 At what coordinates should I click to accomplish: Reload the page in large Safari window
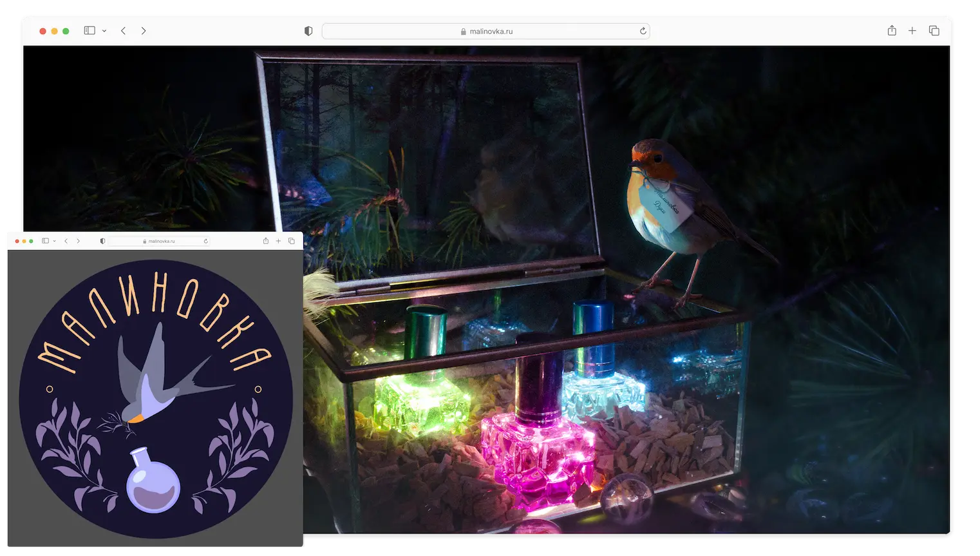pos(643,31)
